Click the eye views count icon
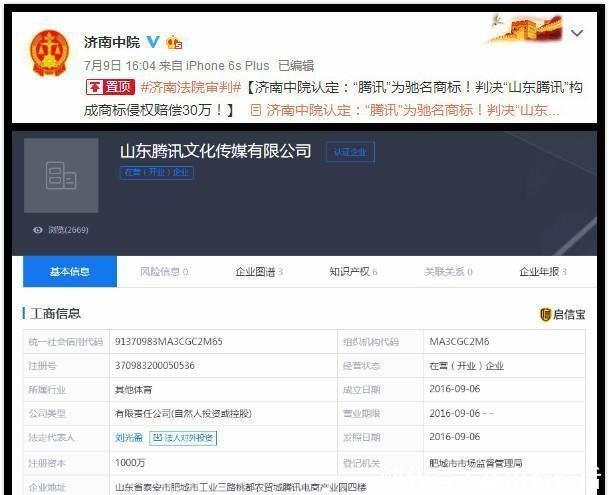Viewport: 609px width, 495px height. pyautogui.click(x=38, y=230)
